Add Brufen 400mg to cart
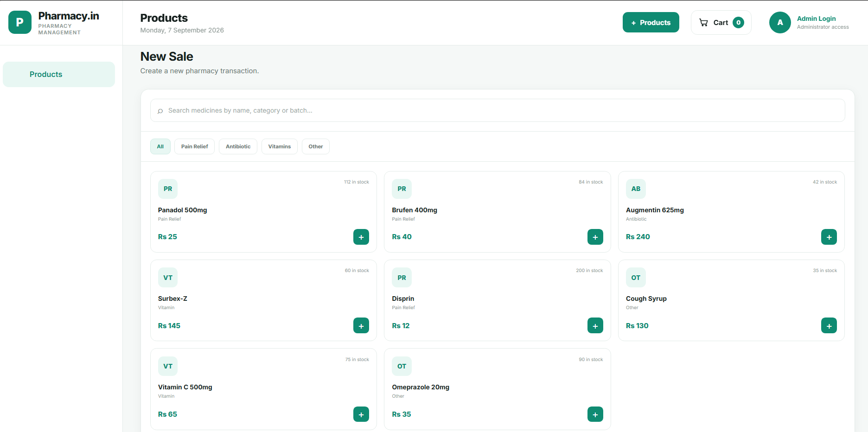Screen dimensions: 868x432 (x=595, y=237)
